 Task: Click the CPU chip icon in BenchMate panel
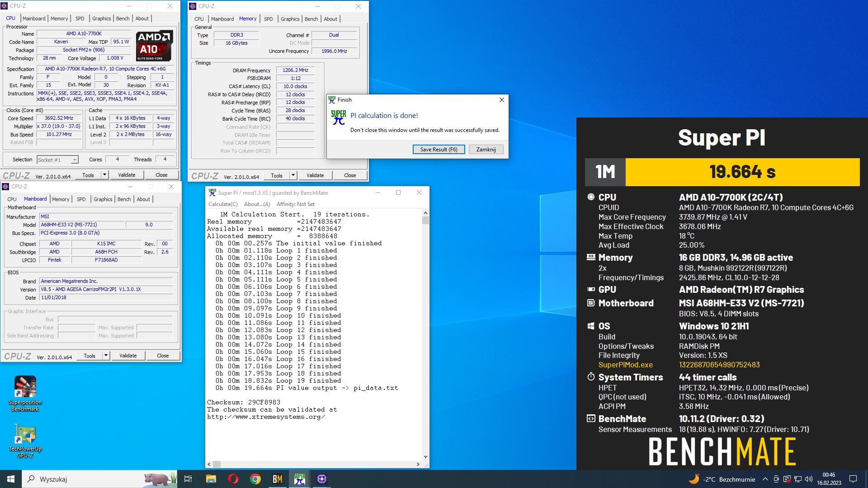coord(591,197)
